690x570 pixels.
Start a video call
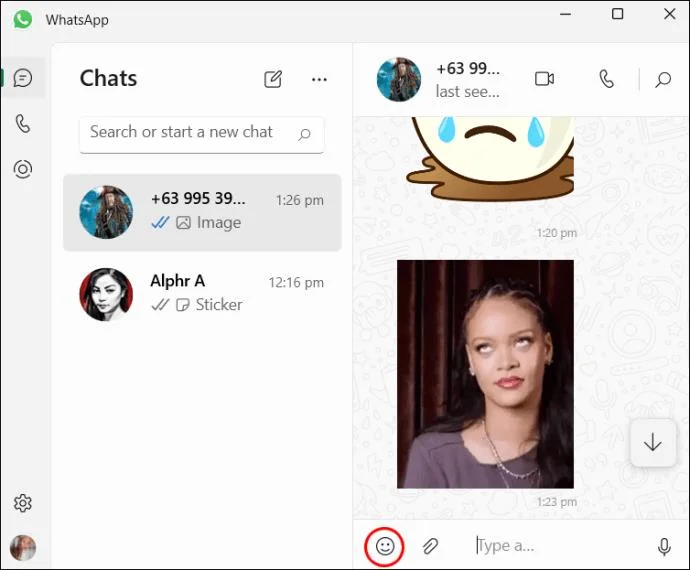[x=544, y=79]
